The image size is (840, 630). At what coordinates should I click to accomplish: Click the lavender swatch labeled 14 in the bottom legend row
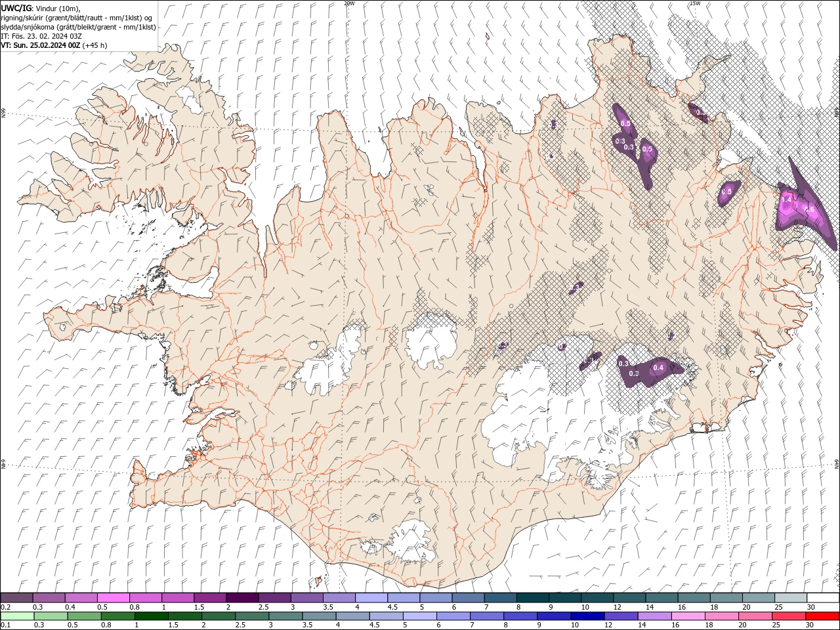coord(654,616)
